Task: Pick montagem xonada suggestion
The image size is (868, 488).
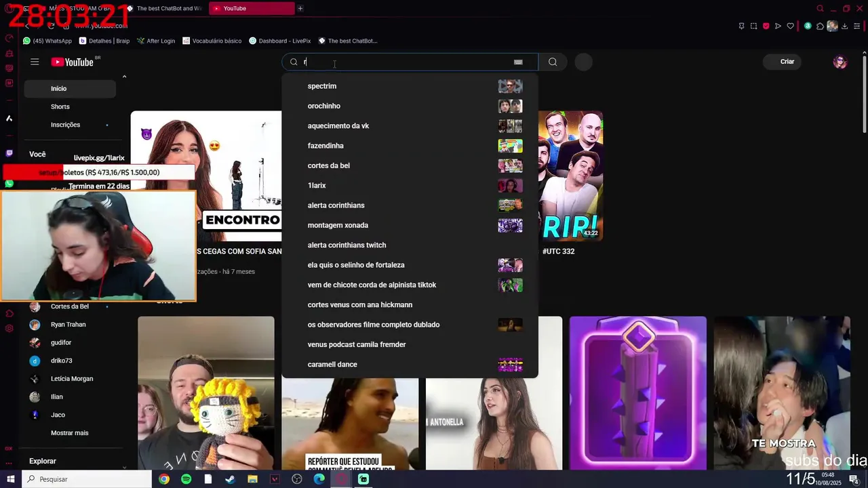Action: (410, 225)
